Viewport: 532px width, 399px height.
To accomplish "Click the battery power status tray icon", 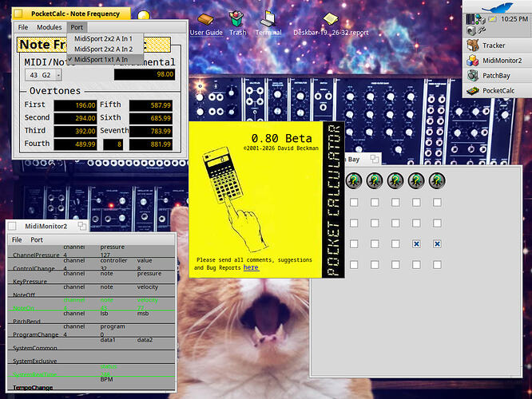I will [492, 19].
